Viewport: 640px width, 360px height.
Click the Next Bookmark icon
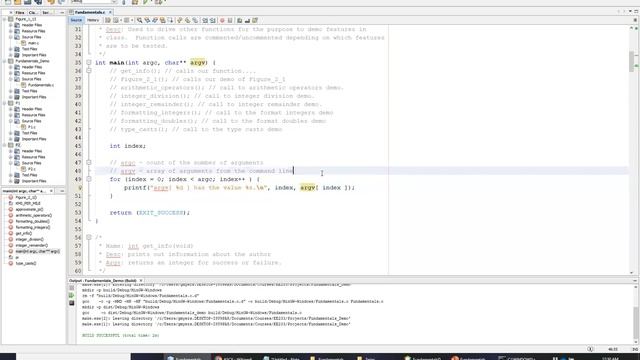pos(187,20)
